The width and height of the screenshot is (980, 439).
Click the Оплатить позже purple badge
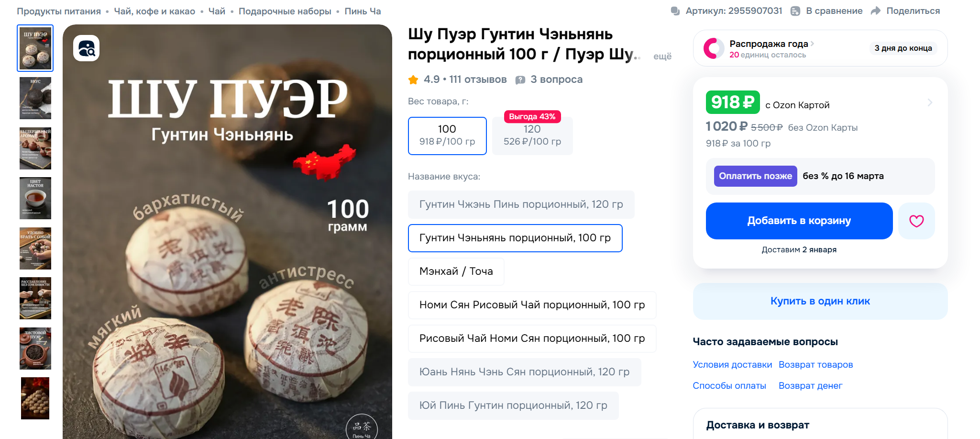756,176
